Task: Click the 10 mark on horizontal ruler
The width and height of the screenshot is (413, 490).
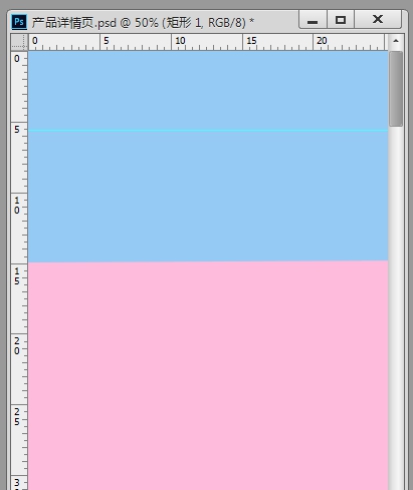Action: (180, 41)
